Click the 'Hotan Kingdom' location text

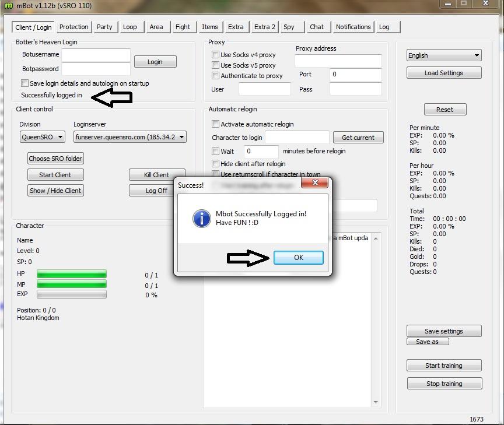38,318
